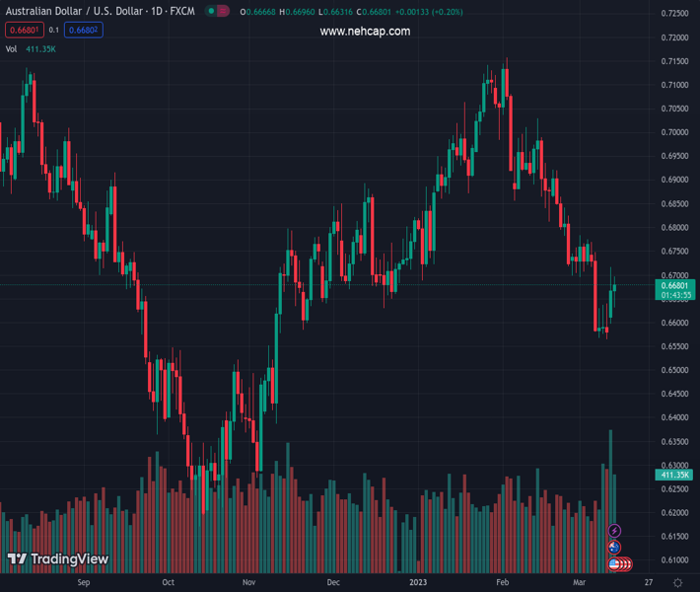
Task: Click the 0.70000 level on price scale
Action: click(x=675, y=132)
